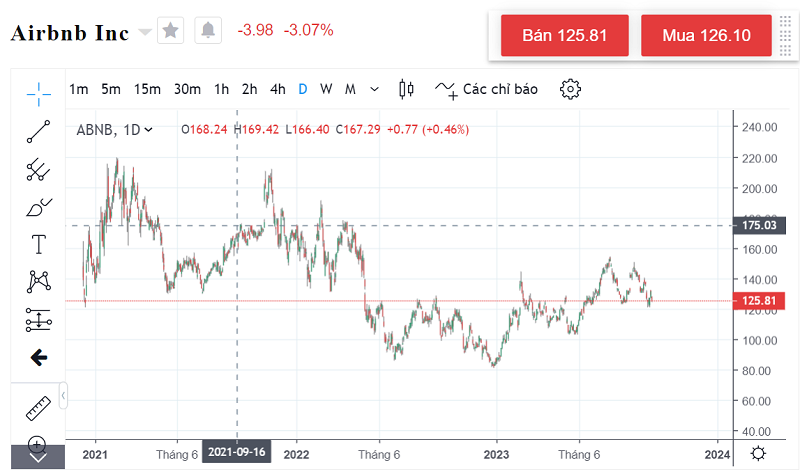Toggle the price alert bell

(x=207, y=31)
